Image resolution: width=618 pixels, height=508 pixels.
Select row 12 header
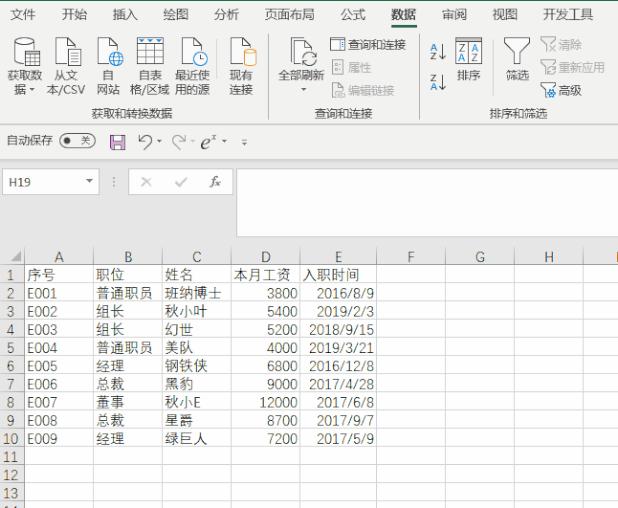point(11,475)
